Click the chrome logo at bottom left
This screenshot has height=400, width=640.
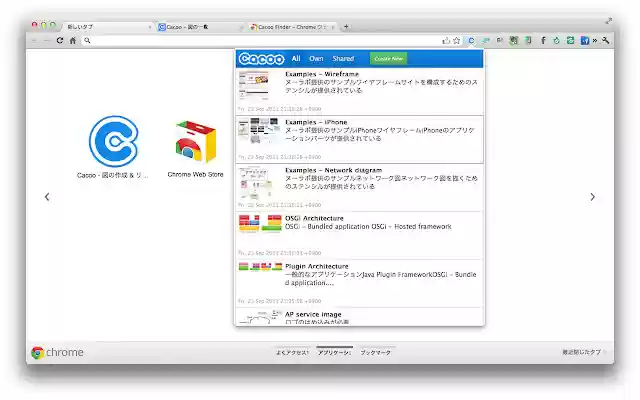click(58, 352)
